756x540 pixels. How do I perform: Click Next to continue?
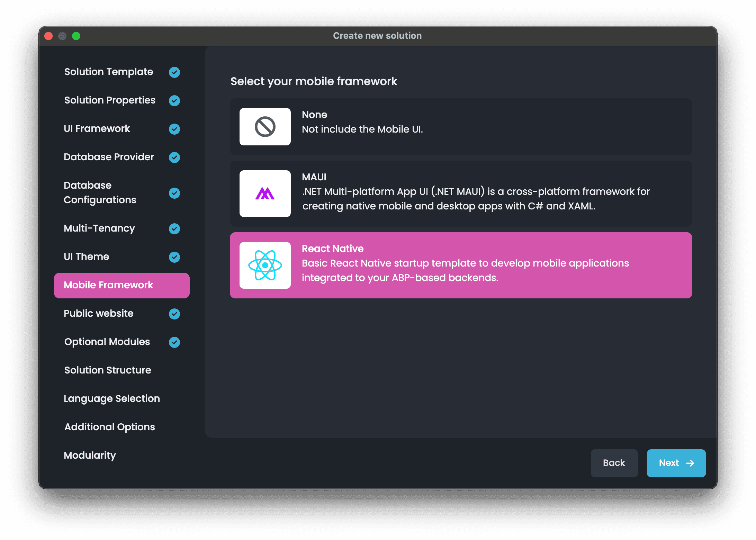(676, 463)
